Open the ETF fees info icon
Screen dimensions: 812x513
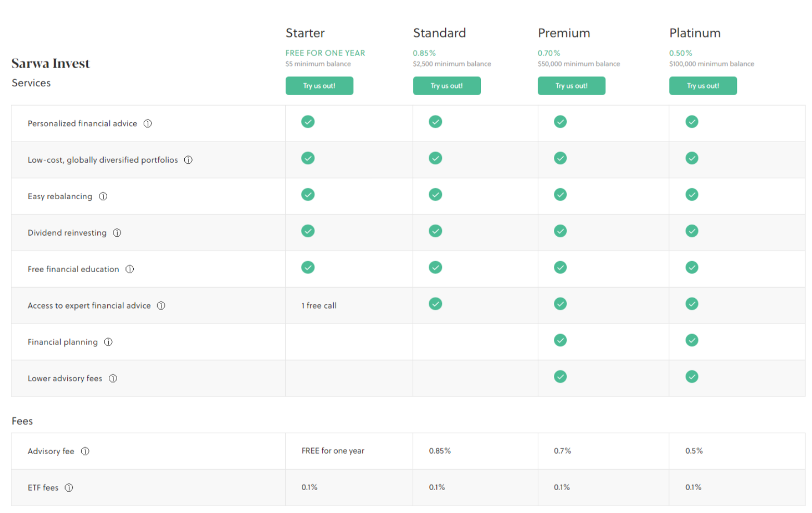[x=69, y=488]
